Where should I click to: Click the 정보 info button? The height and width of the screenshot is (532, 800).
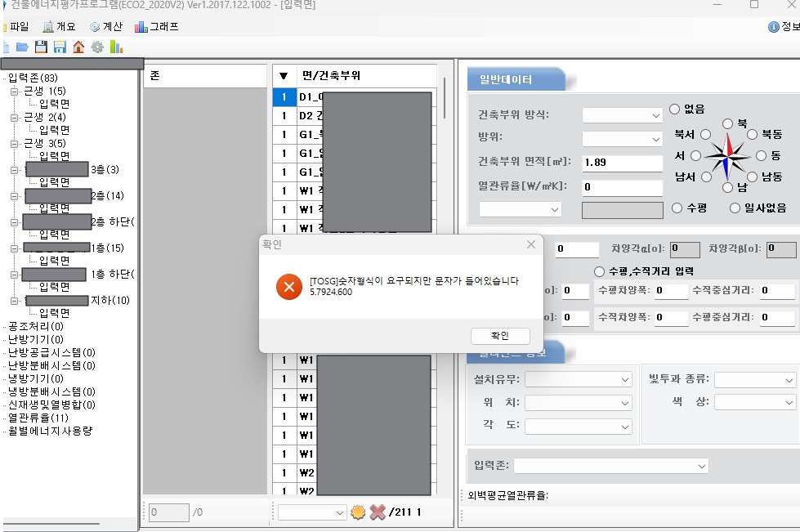(784, 26)
